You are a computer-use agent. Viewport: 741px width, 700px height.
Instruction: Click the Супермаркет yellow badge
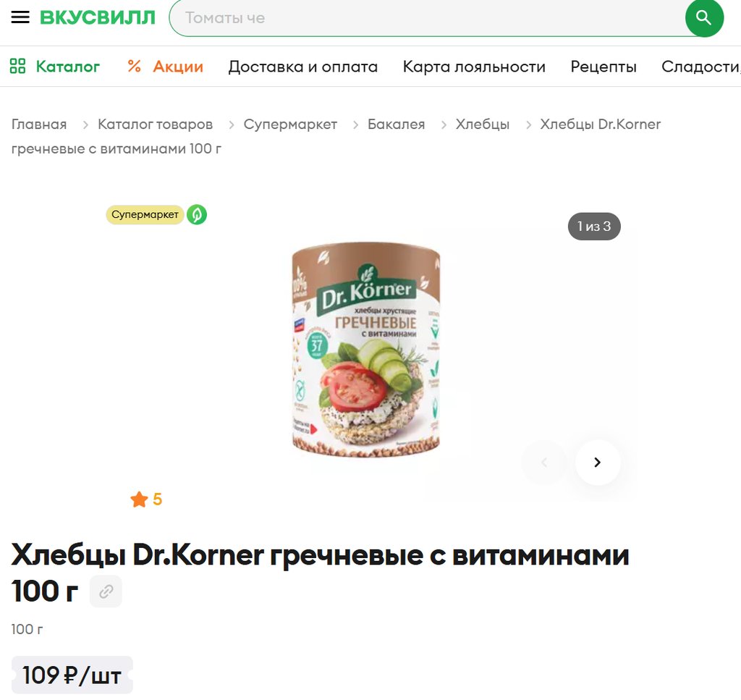pyautogui.click(x=145, y=214)
